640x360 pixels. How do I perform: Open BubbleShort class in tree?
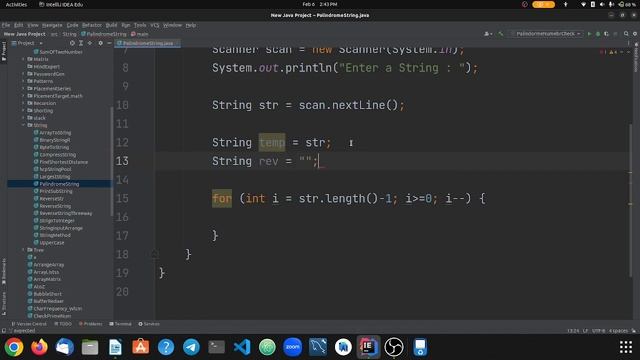(x=48, y=294)
